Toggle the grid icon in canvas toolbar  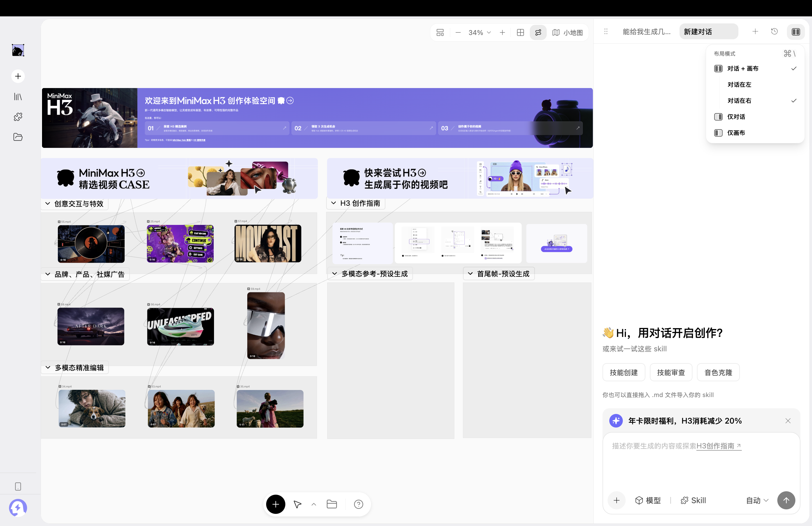point(520,32)
